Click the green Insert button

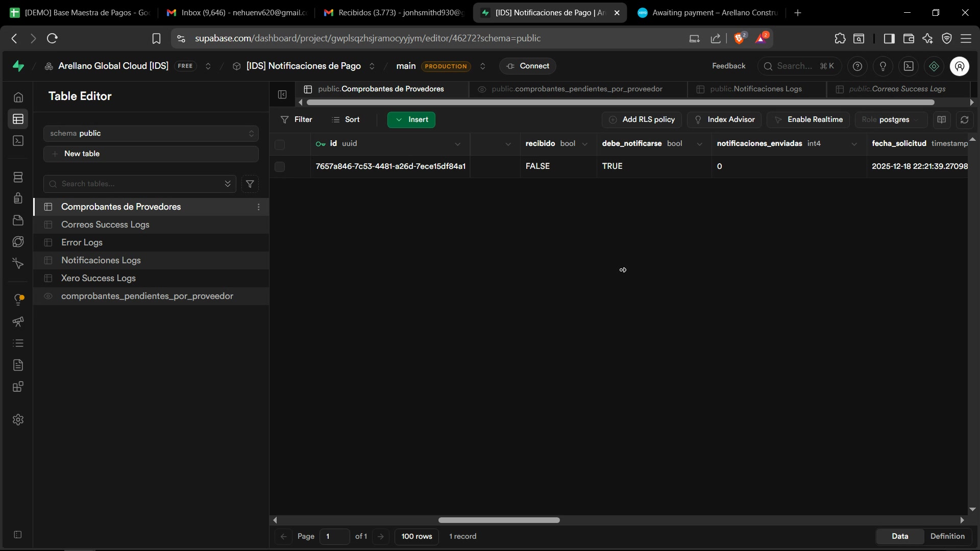tap(411, 119)
